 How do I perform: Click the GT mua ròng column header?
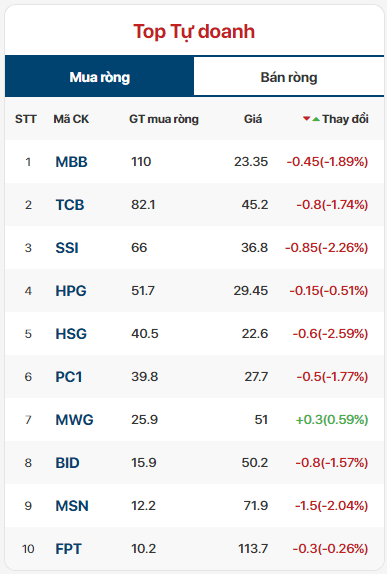(164, 119)
